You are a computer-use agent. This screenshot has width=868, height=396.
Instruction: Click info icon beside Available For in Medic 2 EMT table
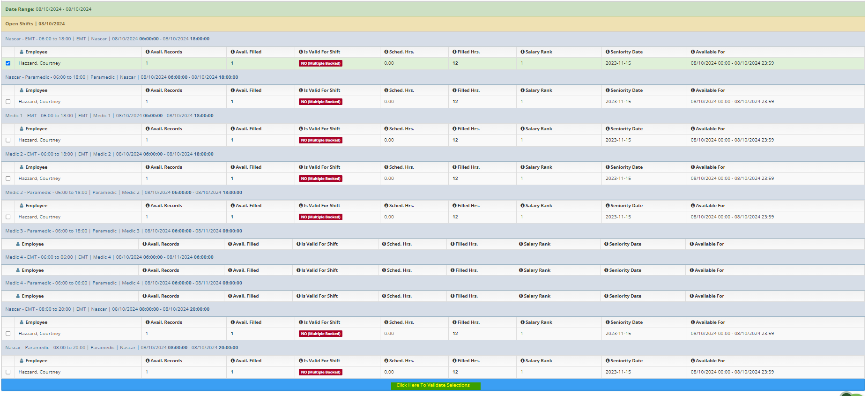tap(693, 167)
